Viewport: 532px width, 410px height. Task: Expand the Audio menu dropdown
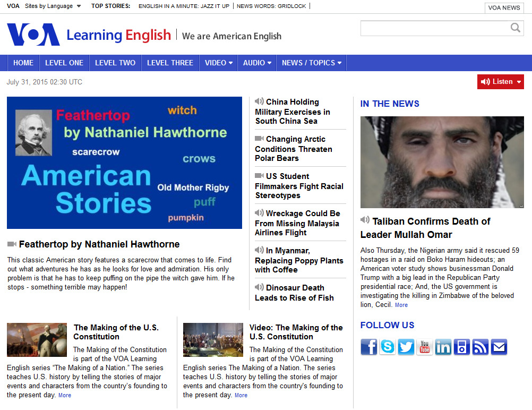click(x=257, y=63)
